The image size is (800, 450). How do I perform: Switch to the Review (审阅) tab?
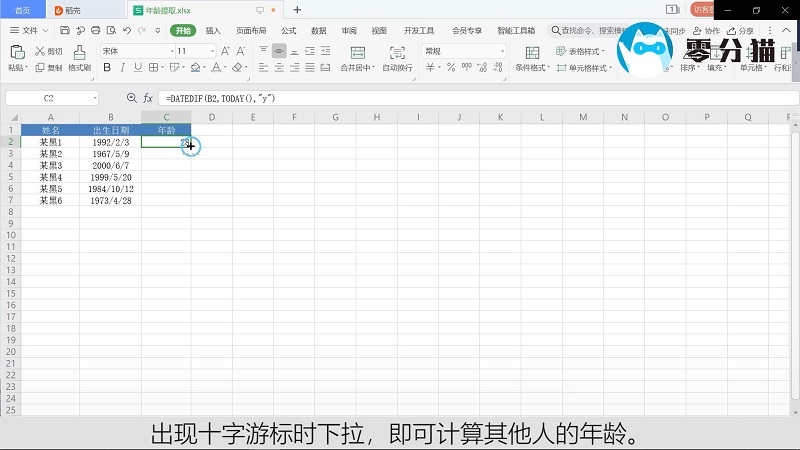[349, 31]
